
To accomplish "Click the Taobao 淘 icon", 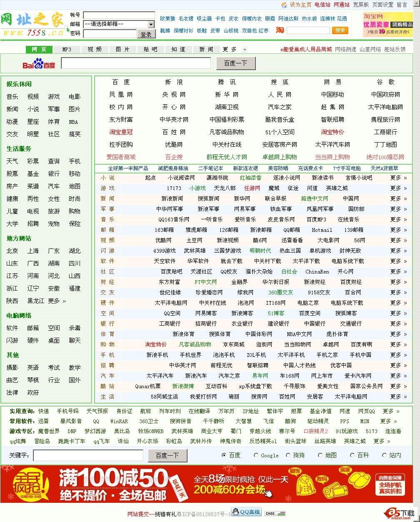I will (280, 30).
